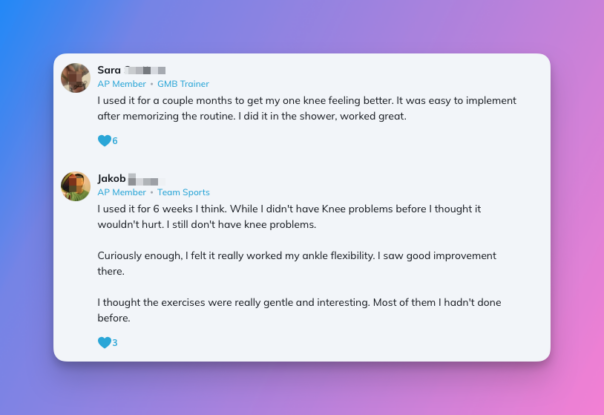The image size is (604, 415).
Task: Click the dot separator between Sara's AP Member and GMB Trainer
Action: coord(152,84)
